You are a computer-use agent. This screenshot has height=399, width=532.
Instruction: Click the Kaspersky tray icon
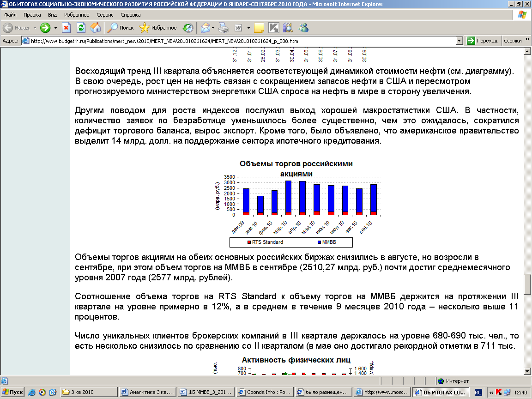pyautogui.click(x=499, y=392)
